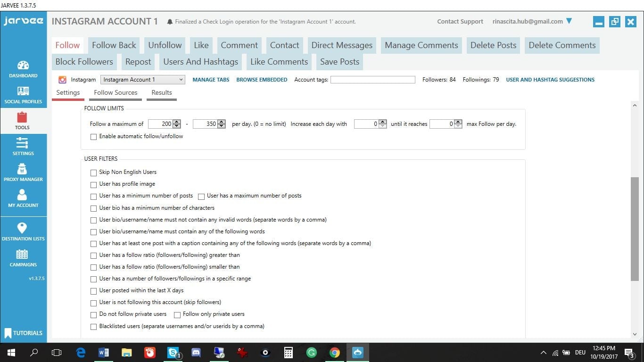Open Destination Lists pin icon
Viewport: 644px width, 362px height.
click(22, 229)
